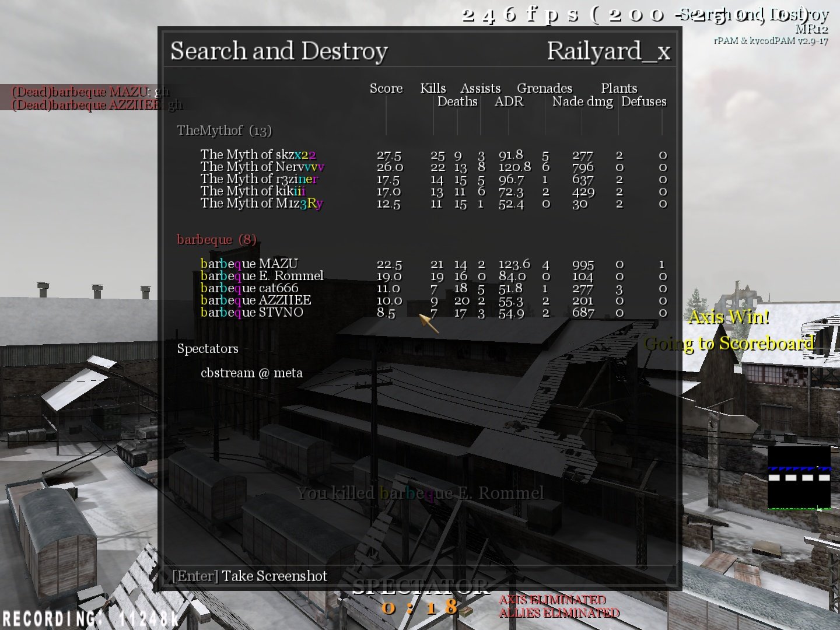Click the ADR column header

[509, 102]
